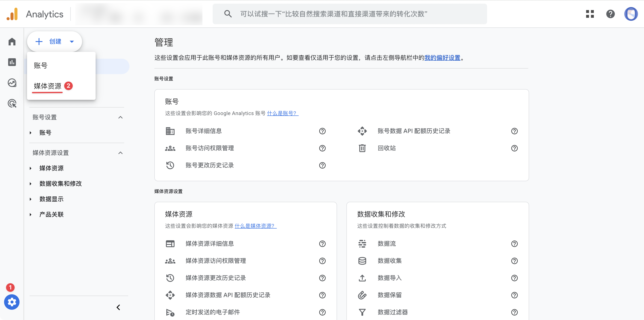644x320 pixels.
Task: Click the 数据导入 upload icon
Action: [x=362, y=278]
